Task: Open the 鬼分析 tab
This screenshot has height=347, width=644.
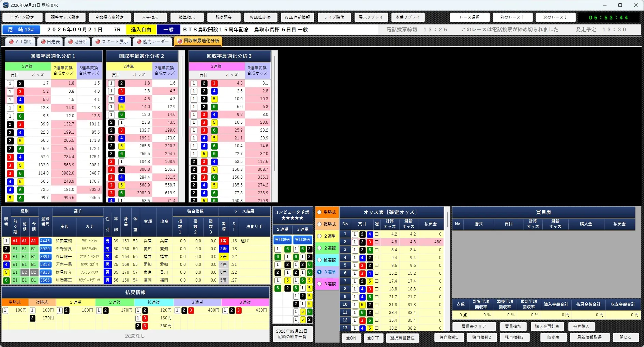Action: tap(77, 42)
